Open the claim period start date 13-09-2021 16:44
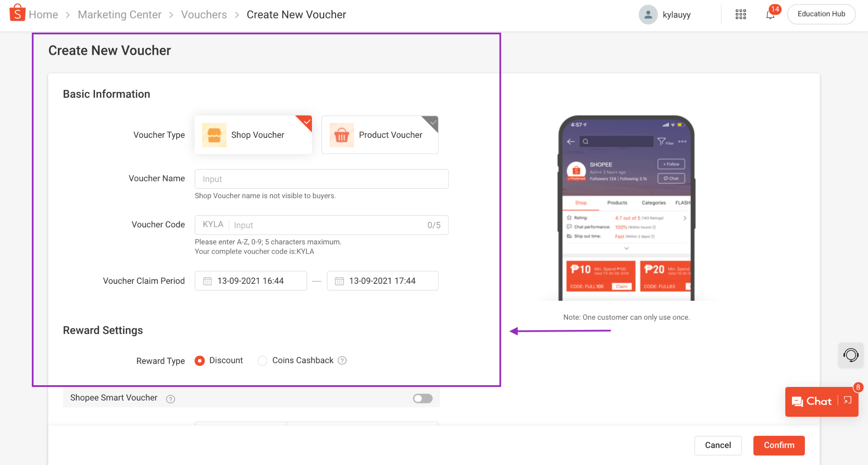868x465 pixels. tap(251, 281)
